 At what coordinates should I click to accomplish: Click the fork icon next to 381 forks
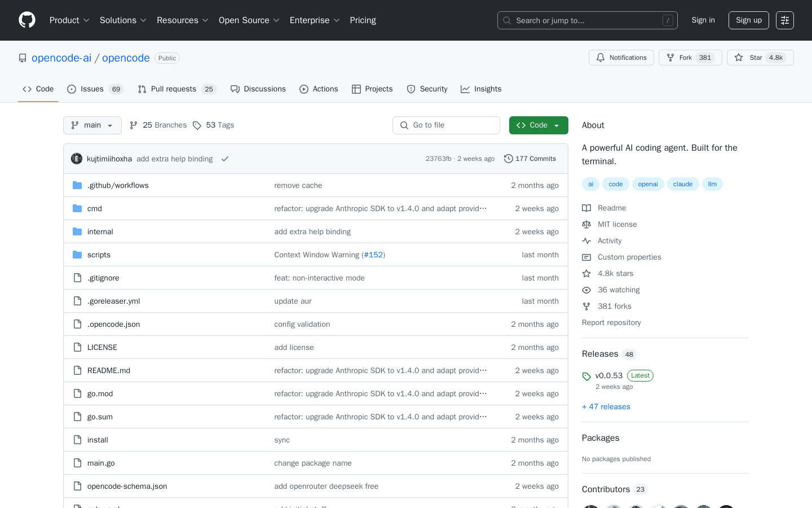[x=586, y=306]
